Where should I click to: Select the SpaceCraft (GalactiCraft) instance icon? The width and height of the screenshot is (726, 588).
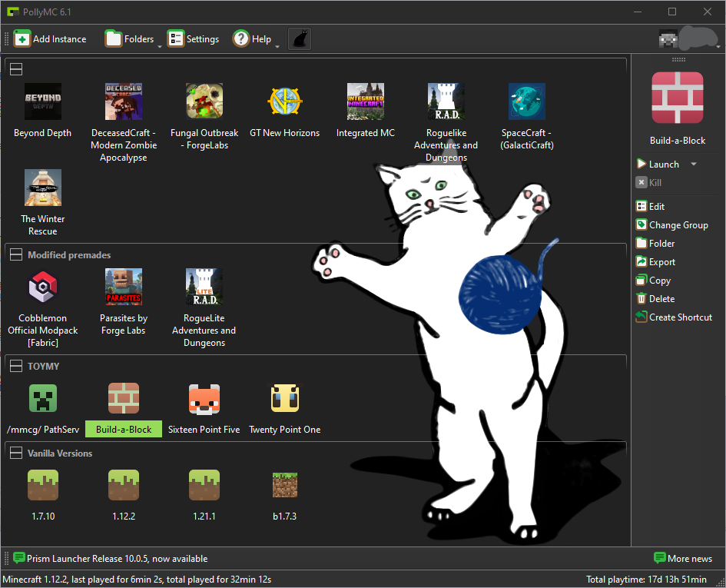[x=526, y=101]
